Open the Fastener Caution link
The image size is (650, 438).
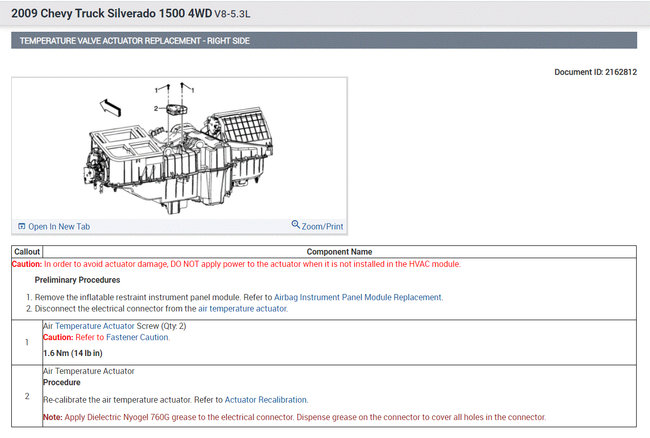click(x=137, y=337)
